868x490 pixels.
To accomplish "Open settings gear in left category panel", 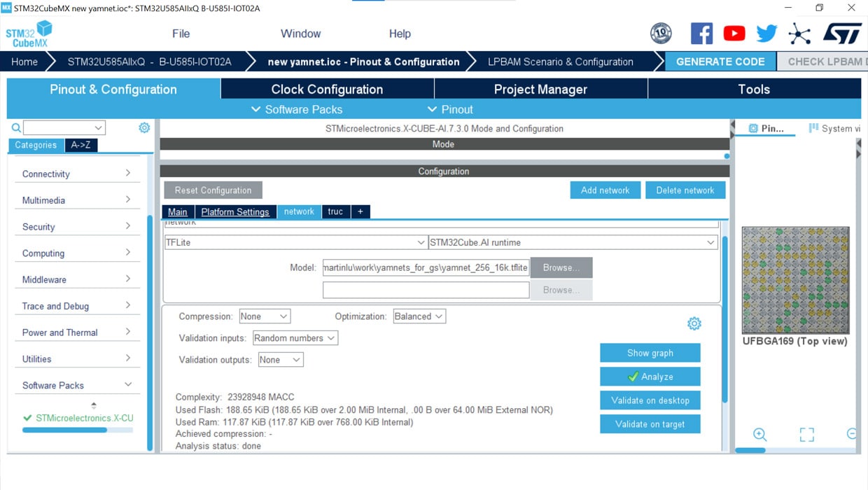I will 144,127.
